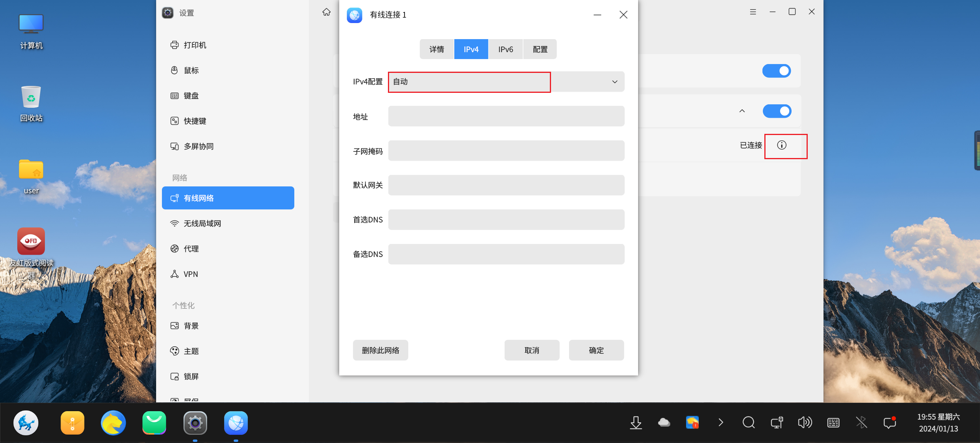Switch to the IPv6 tab
980x443 pixels.
tap(505, 49)
